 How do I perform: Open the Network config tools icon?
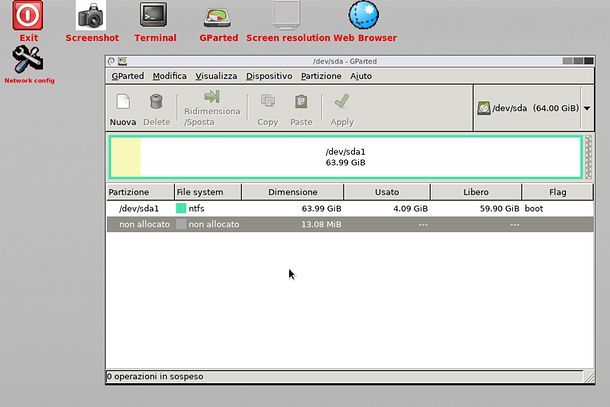(27, 59)
